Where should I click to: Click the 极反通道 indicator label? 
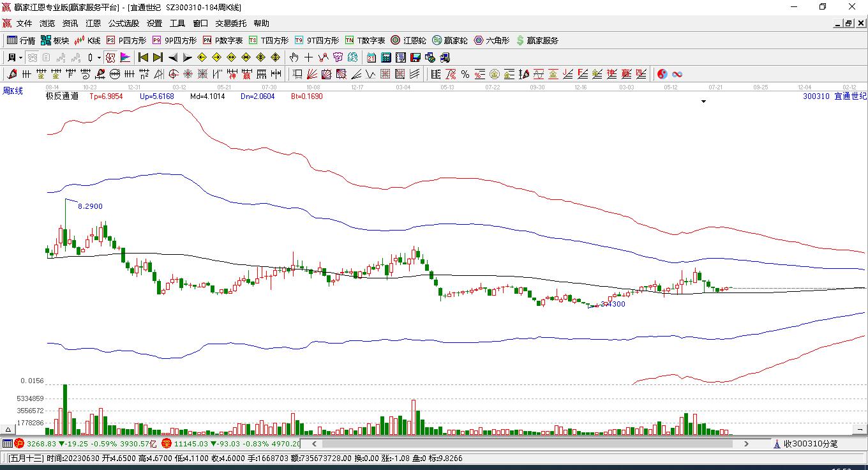pyautogui.click(x=62, y=96)
